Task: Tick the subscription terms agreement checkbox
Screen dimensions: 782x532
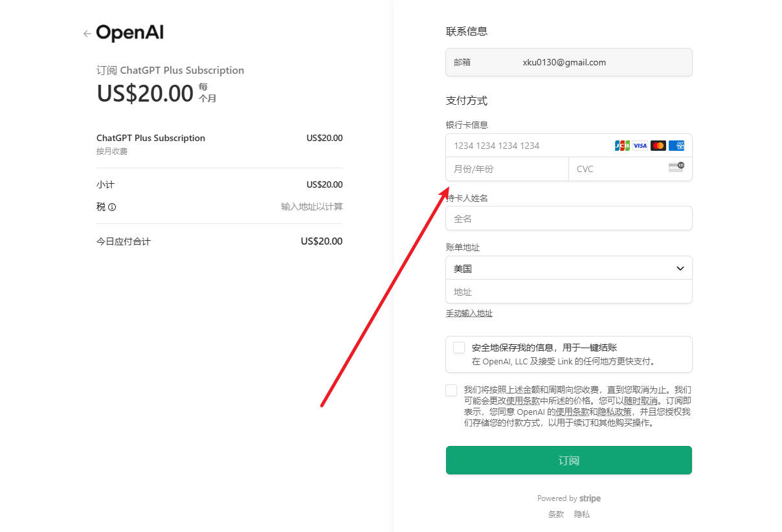Action: coord(451,390)
